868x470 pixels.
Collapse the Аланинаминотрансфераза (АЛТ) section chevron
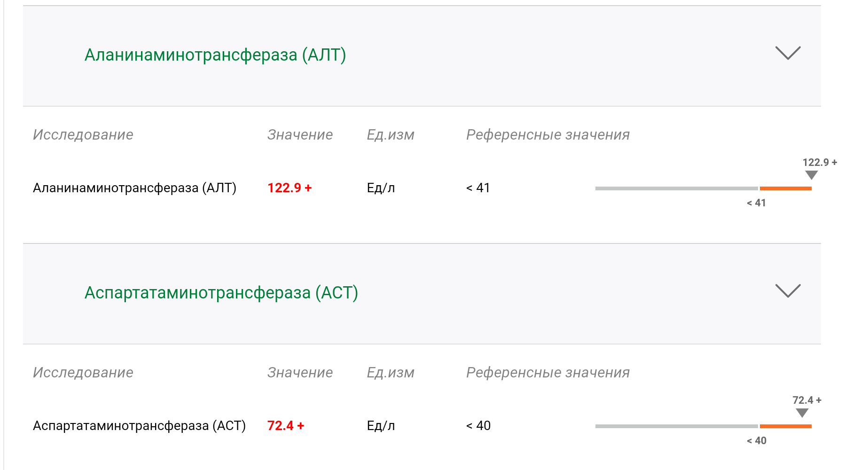tap(788, 53)
